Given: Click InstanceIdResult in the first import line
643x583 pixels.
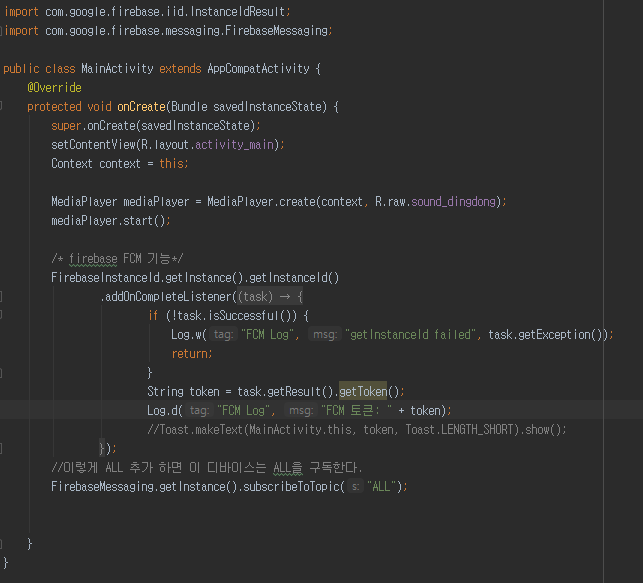Looking at the screenshot, I should pyautogui.click(x=237, y=11).
